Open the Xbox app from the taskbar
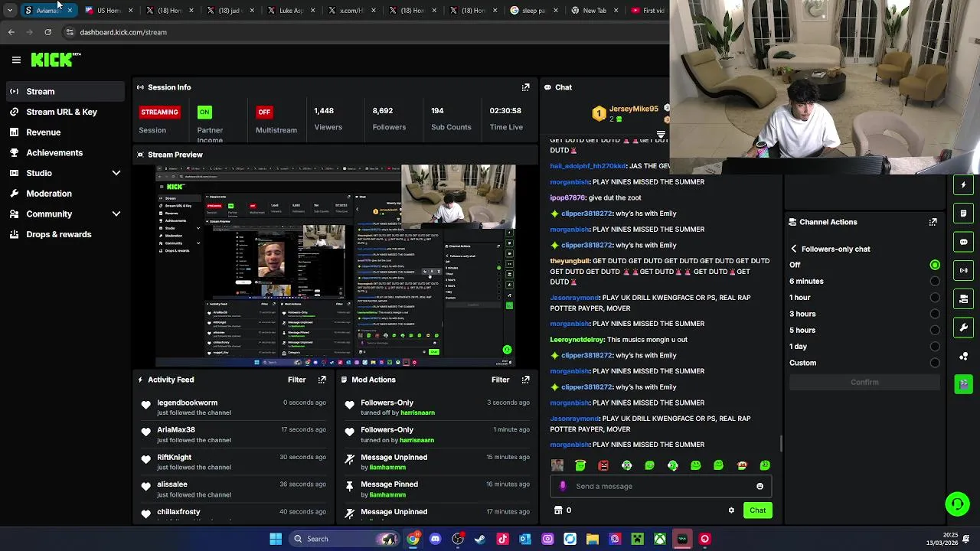The image size is (980, 551). pyautogui.click(x=659, y=539)
